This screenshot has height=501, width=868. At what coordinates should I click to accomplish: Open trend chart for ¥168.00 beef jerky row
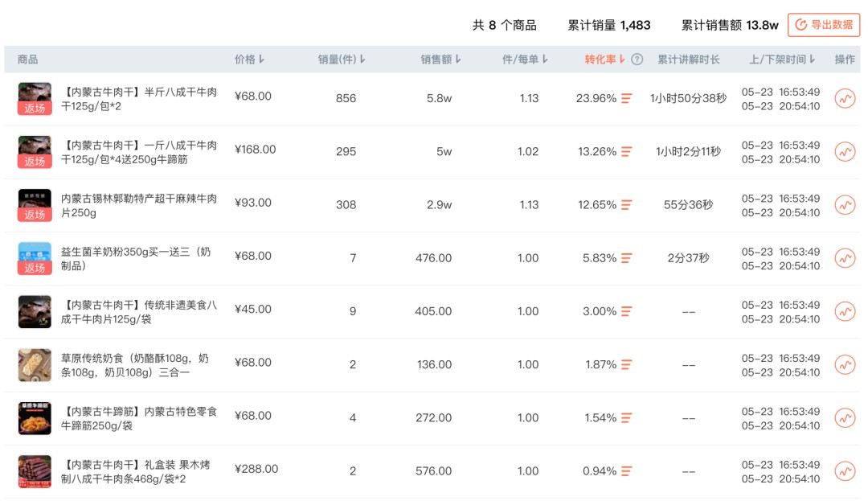click(845, 152)
